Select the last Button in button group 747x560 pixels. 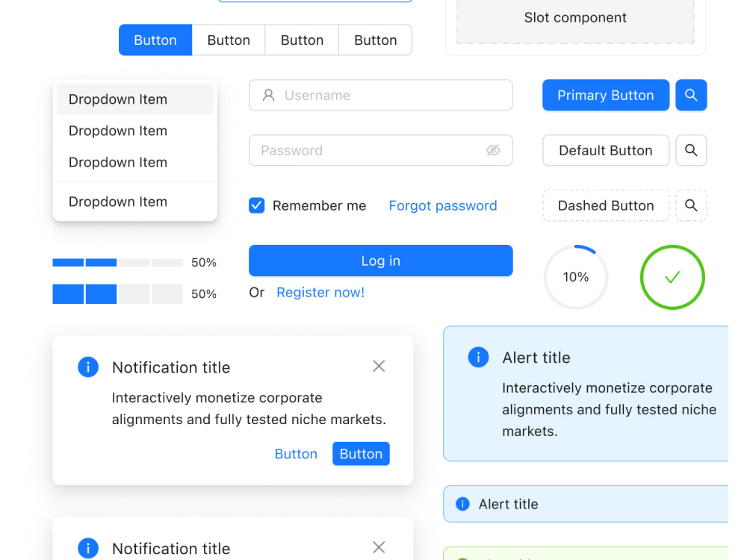tap(376, 40)
